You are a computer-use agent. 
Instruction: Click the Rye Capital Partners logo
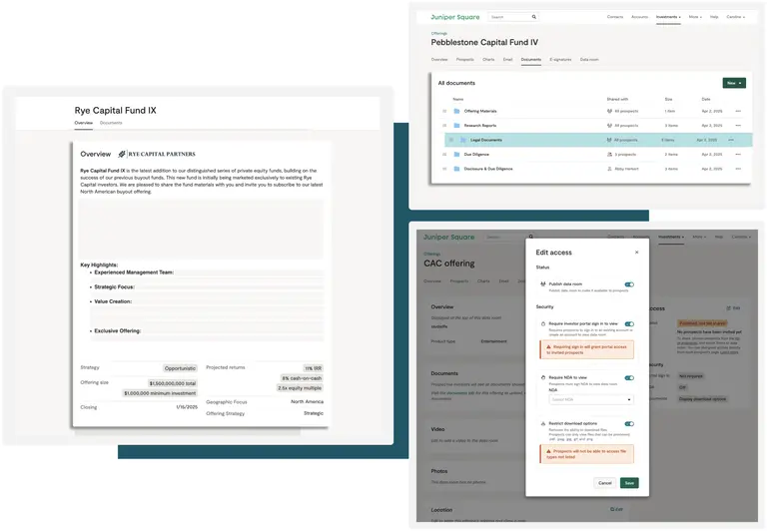click(157, 154)
